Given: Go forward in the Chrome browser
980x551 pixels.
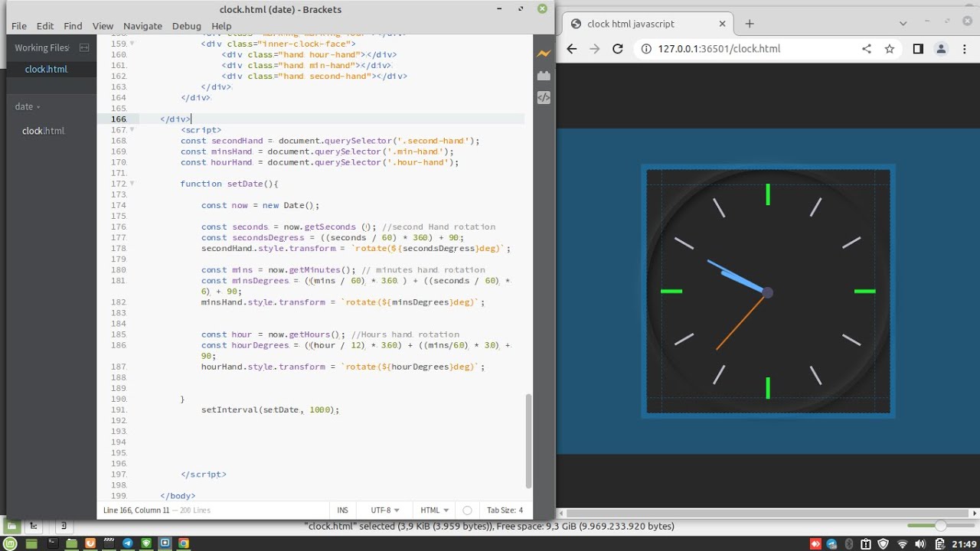Looking at the screenshot, I should click(595, 49).
